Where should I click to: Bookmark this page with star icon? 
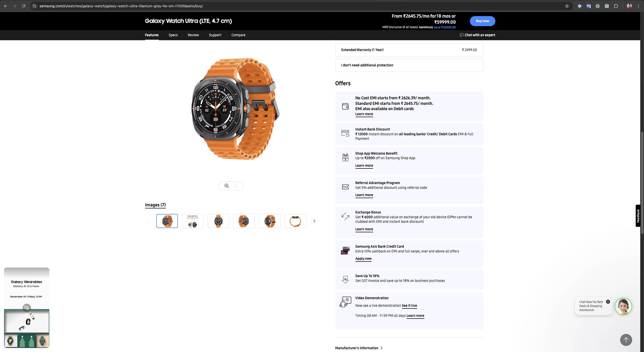pos(567,6)
